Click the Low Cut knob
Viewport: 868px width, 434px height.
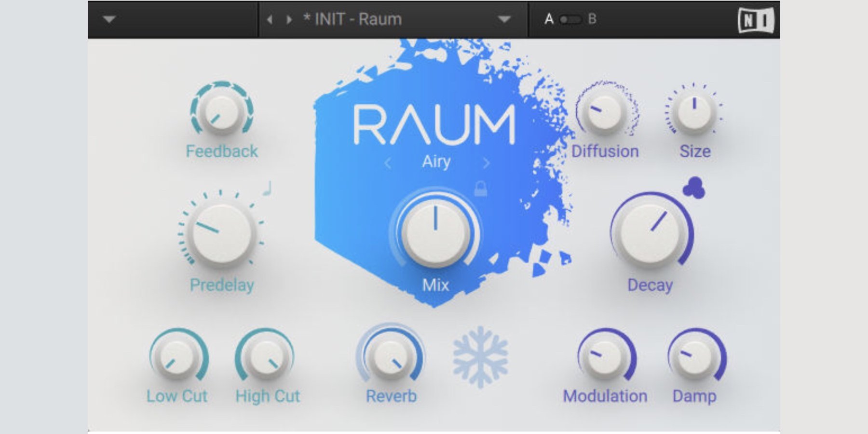coord(177,358)
